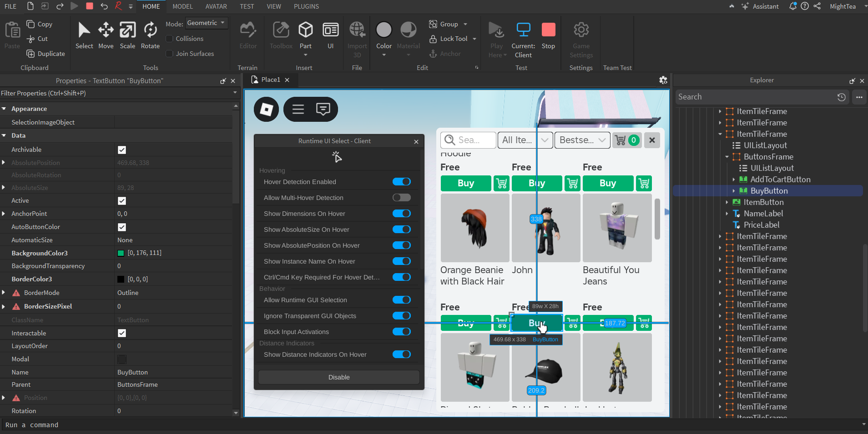
Task: Toggle Block Input Activations switch
Action: [402, 332]
